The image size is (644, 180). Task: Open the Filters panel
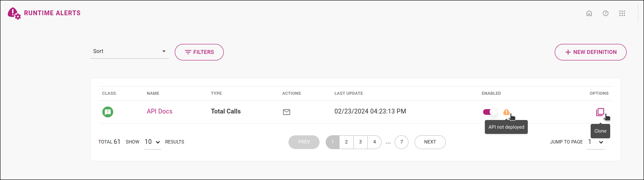pyautogui.click(x=199, y=52)
